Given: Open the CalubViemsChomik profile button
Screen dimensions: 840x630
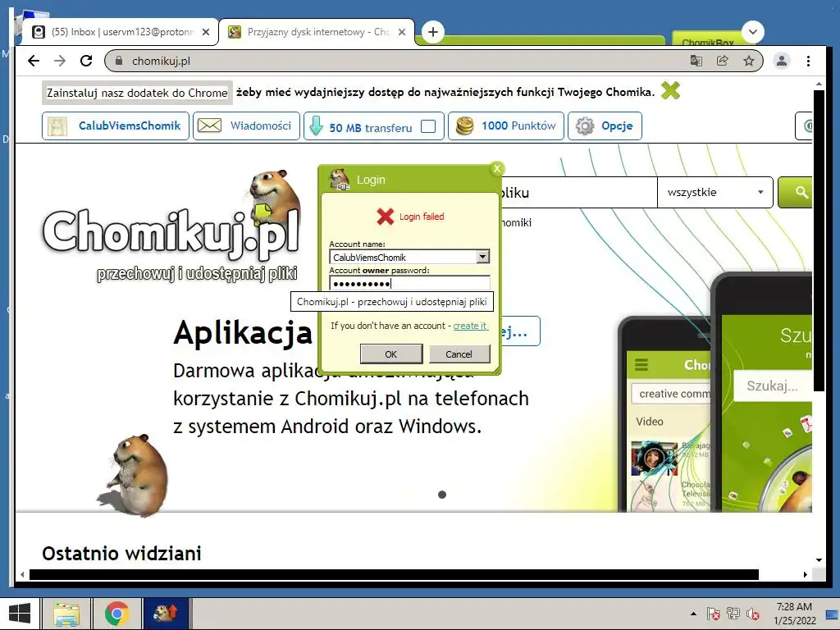Looking at the screenshot, I should pyautogui.click(x=116, y=126).
